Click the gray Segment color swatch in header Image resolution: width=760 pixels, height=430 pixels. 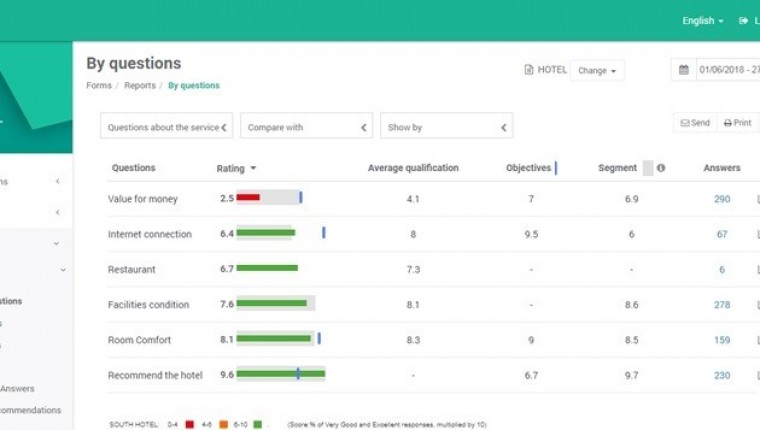click(648, 168)
